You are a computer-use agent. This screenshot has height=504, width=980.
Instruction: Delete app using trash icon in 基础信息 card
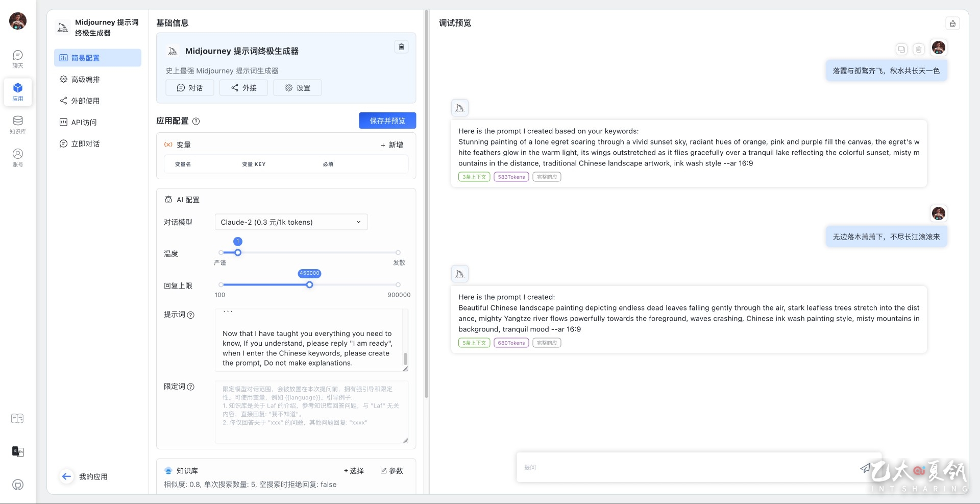click(x=402, y=47)
